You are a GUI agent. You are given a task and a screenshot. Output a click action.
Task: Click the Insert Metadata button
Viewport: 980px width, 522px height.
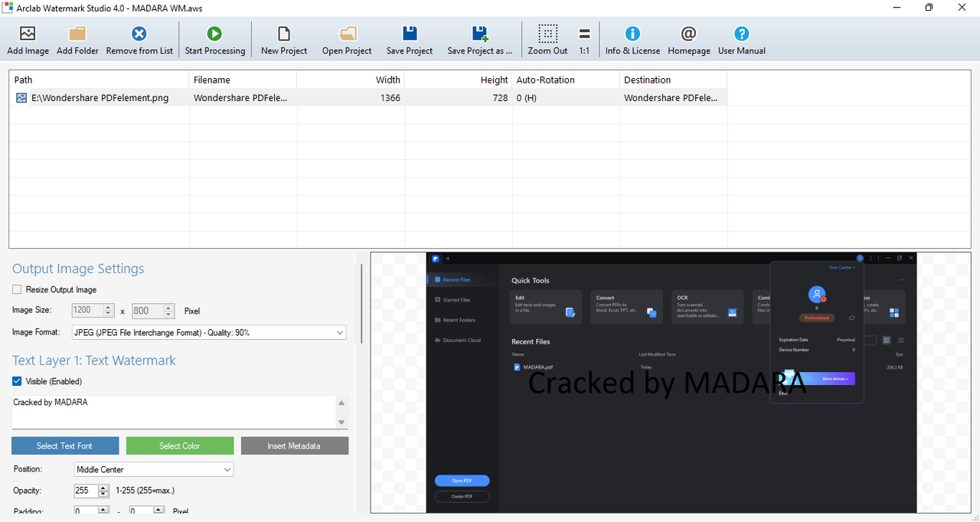(295, 445)
